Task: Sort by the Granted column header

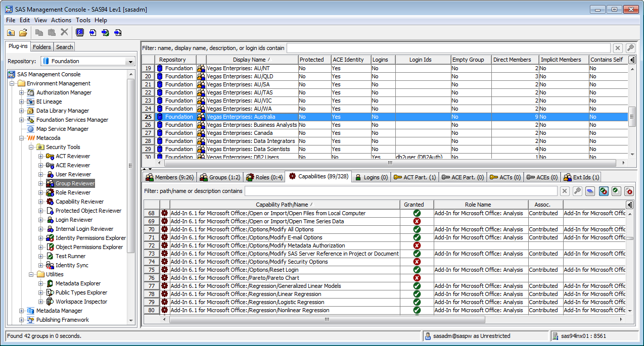Action: tap(417, 205)
